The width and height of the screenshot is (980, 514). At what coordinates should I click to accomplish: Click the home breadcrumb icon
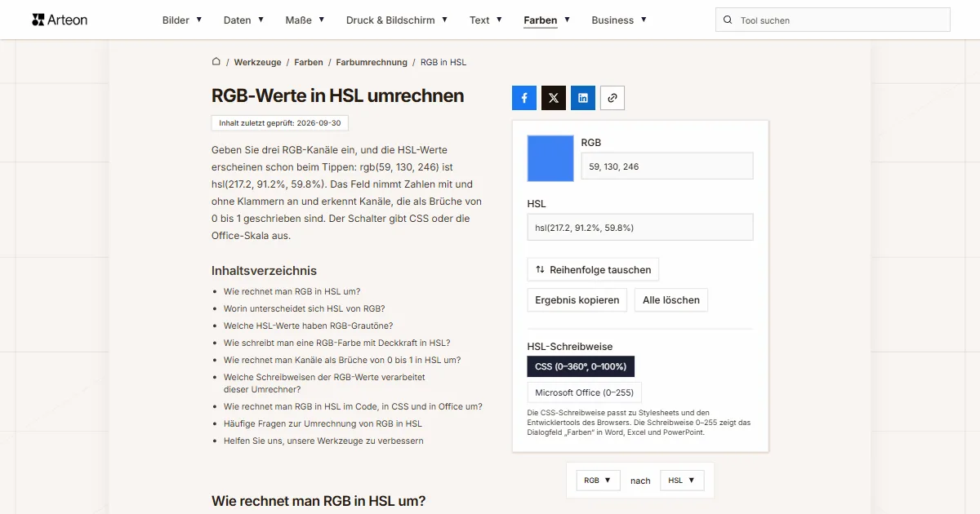click(216, 61)
